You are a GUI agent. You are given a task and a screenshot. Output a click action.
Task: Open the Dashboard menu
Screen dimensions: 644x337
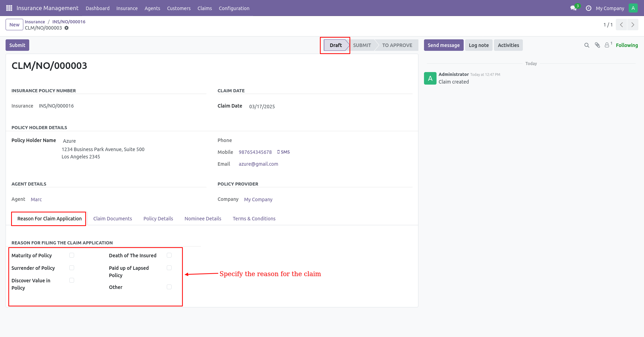tap(97, 8)
